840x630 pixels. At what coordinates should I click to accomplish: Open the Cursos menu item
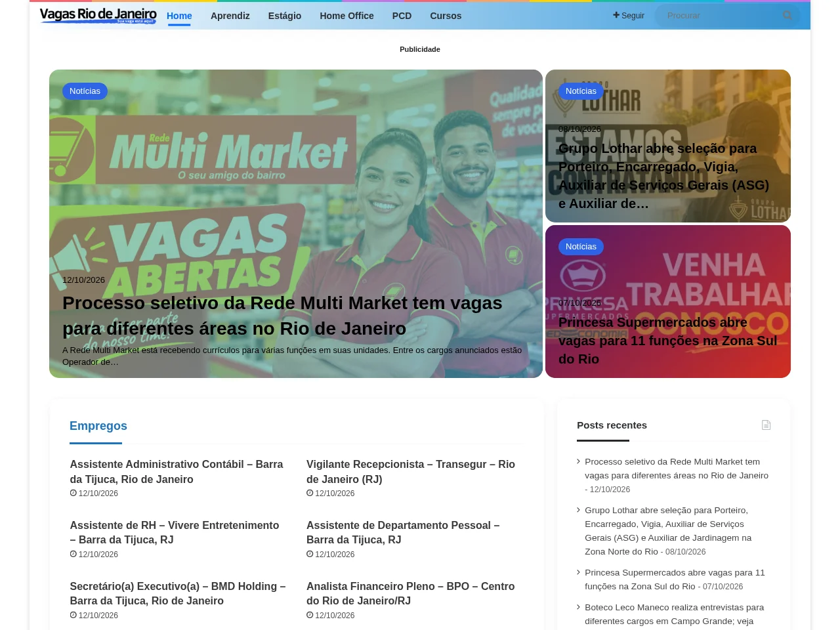(446, 16)
